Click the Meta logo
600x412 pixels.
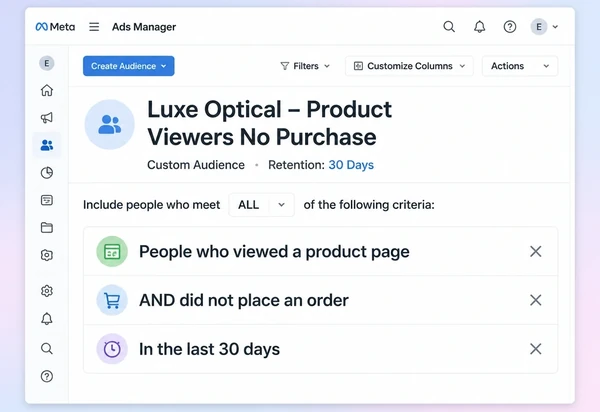coord(55,27)
